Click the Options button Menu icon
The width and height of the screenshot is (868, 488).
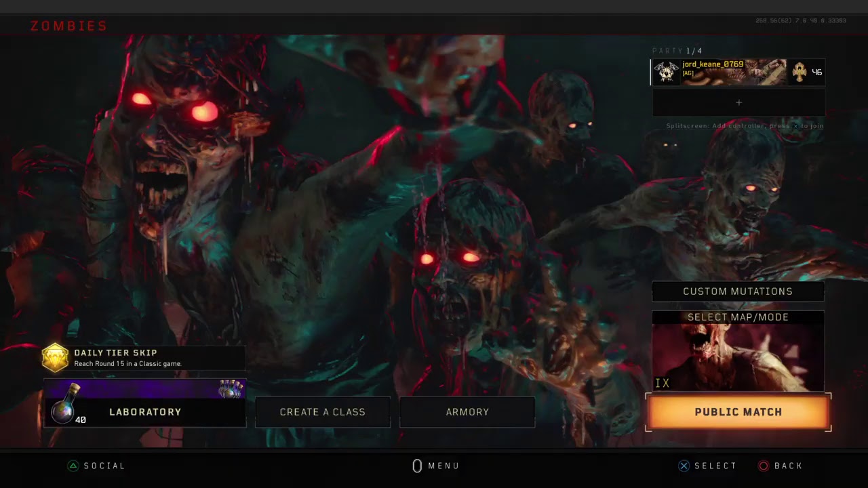(x=417, y=466)
